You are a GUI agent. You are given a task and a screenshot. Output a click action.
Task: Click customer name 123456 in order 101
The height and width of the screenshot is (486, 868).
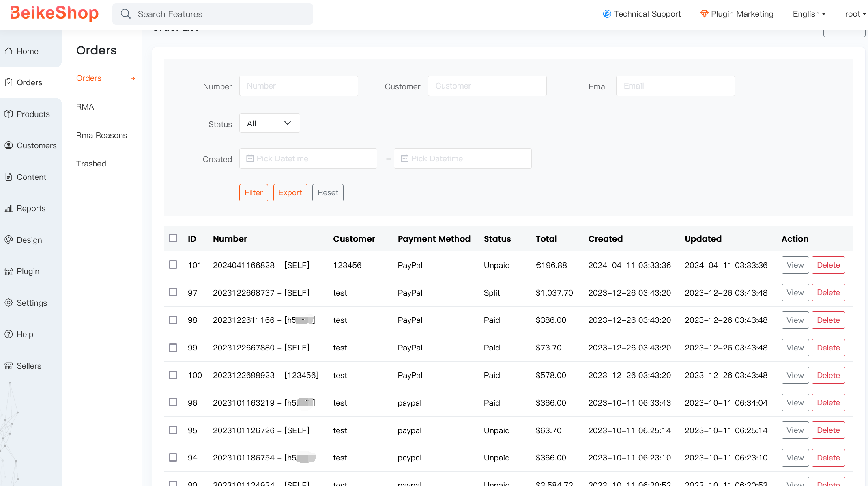[x=347, y=265]
